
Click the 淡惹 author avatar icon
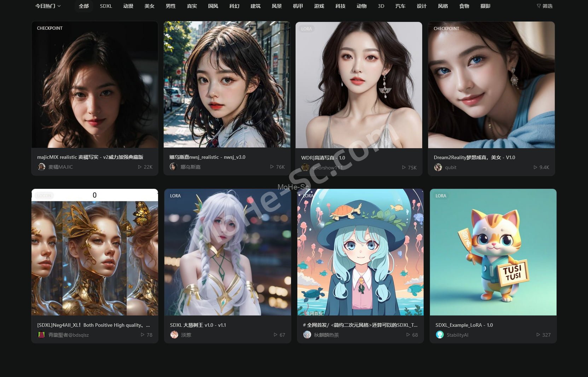click(x=174, y=335)
